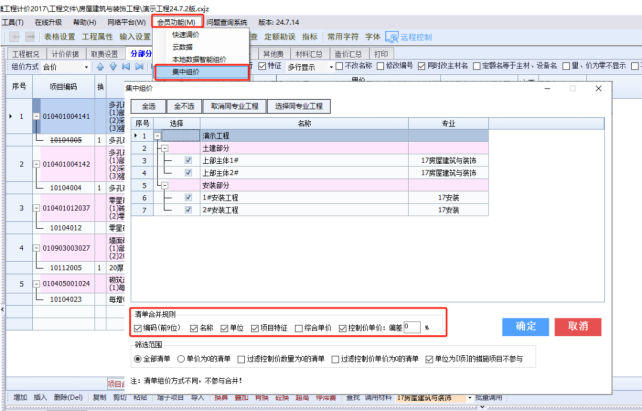Enable the 修改编号 checkbox
The width and height of the screenshot is (642, 411).
(380, 66)
